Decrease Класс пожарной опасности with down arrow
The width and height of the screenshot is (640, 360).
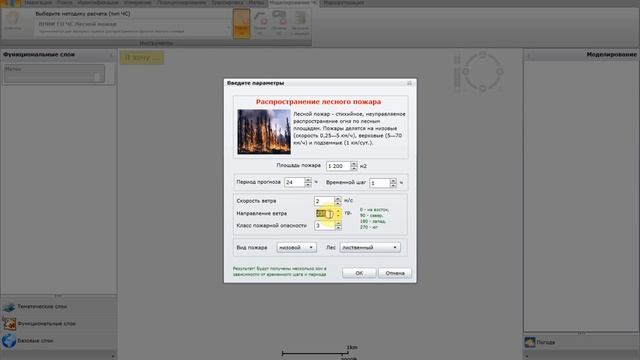[338, 228]
